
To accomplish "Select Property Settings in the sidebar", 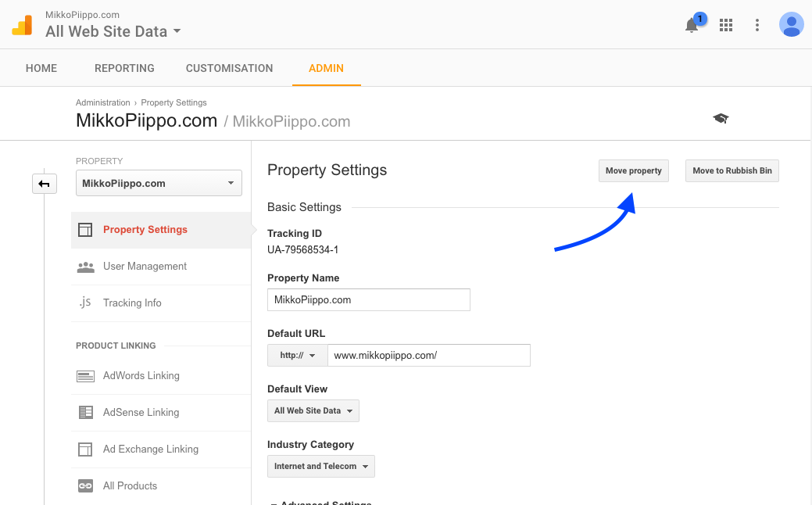I will pyautogui.click(x=161, y=230).
